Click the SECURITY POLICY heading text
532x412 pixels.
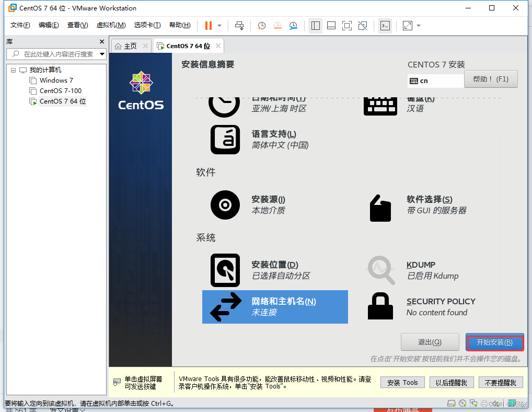(x=441, y=301)
